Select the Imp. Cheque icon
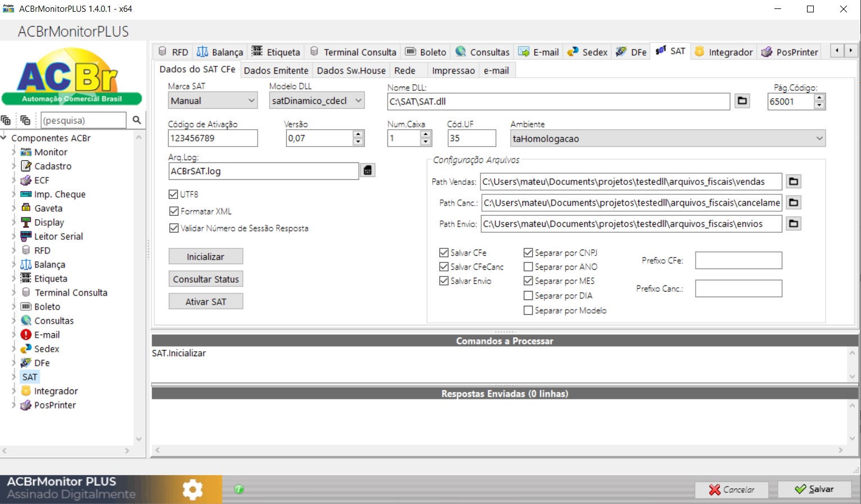This screenshot has width=861, height=504. (x=26, y=194)
